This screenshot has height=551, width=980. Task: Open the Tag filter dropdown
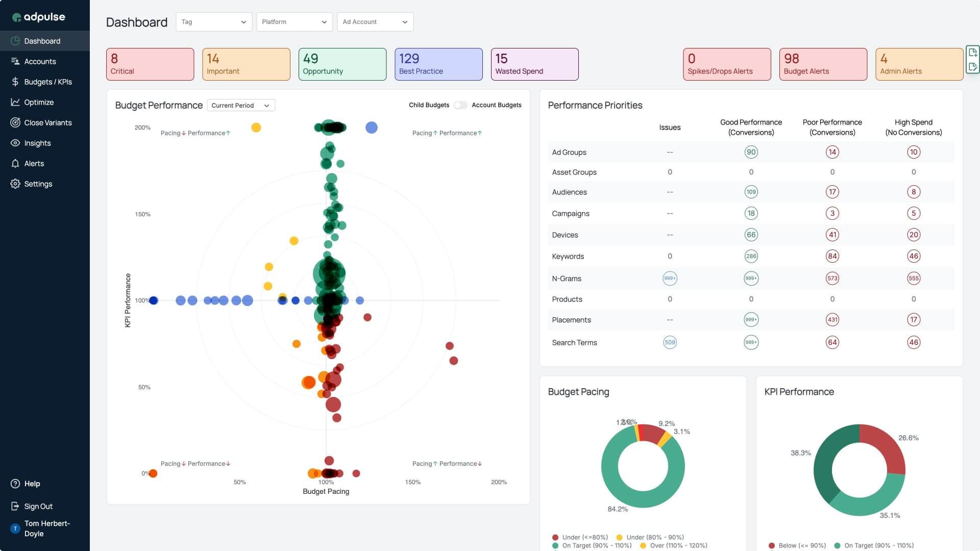tap(213, 22)
